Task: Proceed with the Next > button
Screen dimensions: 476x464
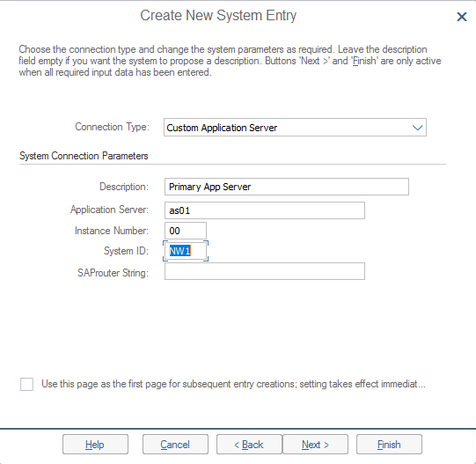Action: click(315, 445)
